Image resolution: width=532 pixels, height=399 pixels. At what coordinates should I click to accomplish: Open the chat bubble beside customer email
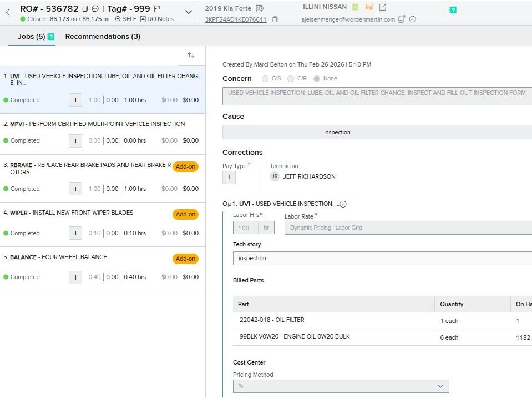point(413,19)
